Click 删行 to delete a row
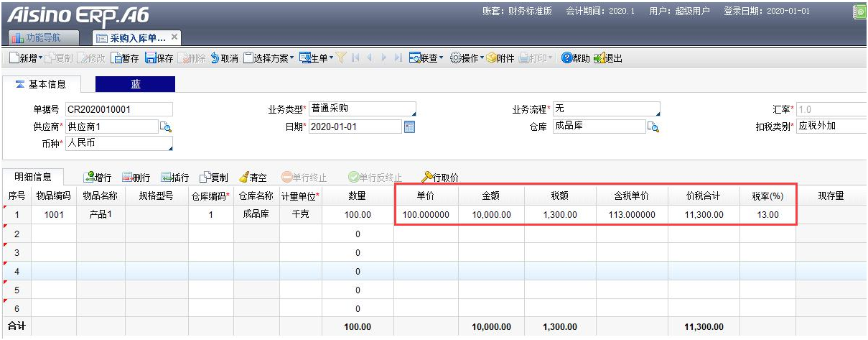Screen dimensions: 868x340 [136, 177]
